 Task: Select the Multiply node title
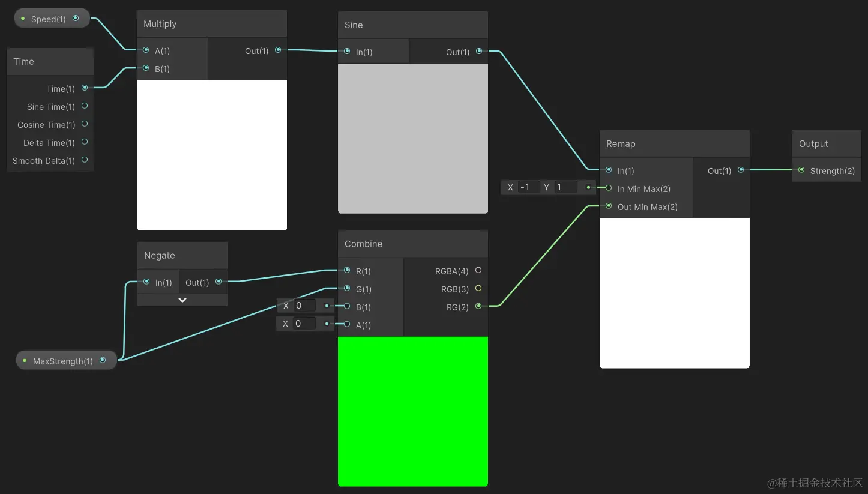click(160, 24)
